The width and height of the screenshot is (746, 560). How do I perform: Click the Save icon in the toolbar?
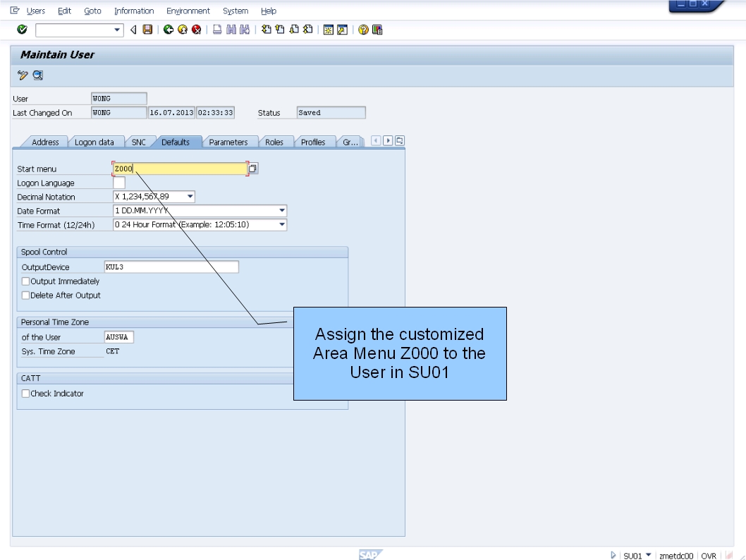pyautogui.click(x=147, y=29)
